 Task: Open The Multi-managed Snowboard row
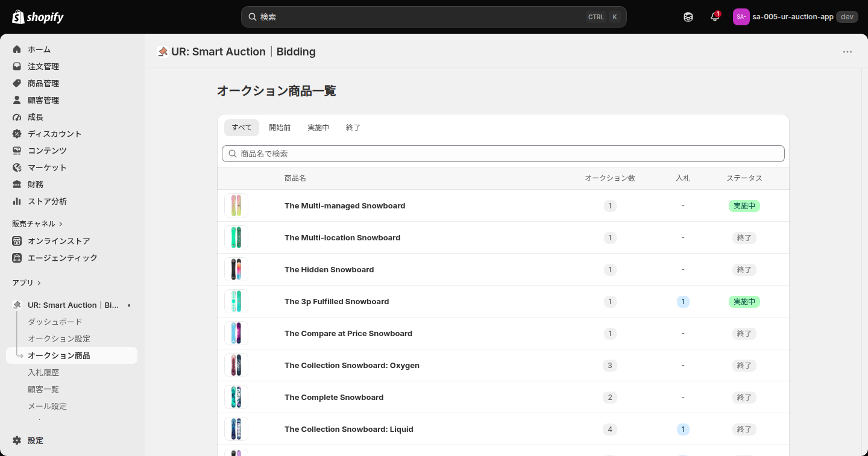point(503,205)
